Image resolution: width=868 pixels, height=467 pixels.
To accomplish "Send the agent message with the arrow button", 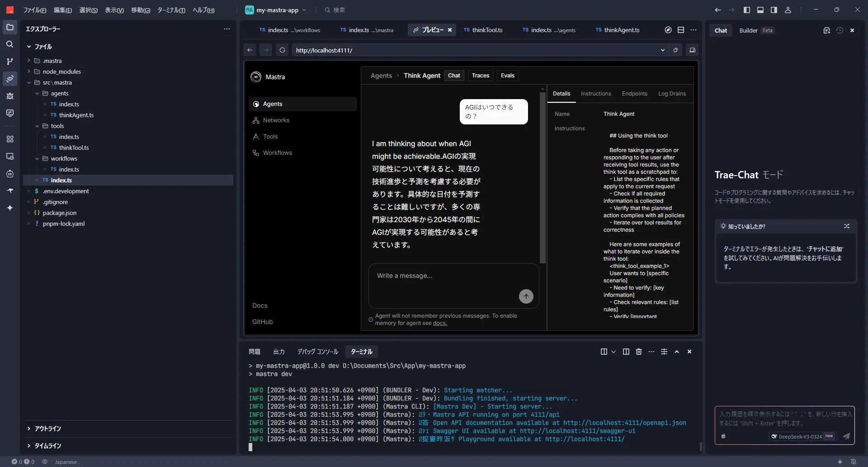I will point(526,296).
